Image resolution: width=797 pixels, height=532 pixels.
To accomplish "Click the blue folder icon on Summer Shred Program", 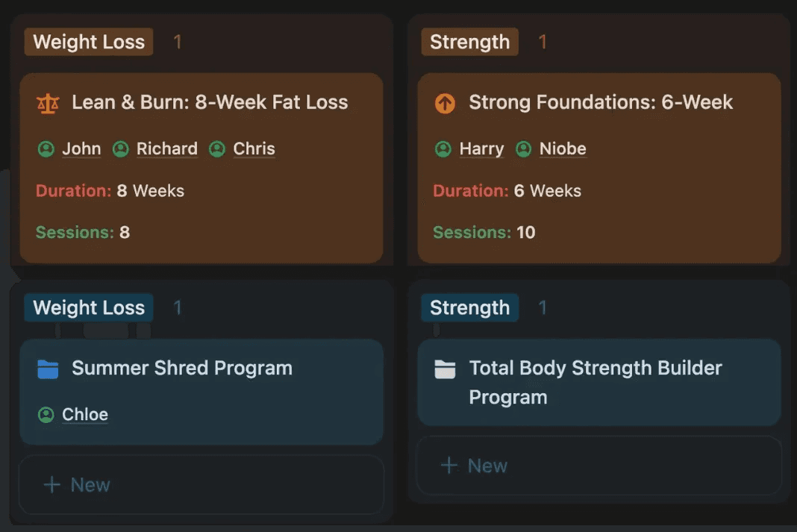I will pyautogui.click(x=48, y=368).
